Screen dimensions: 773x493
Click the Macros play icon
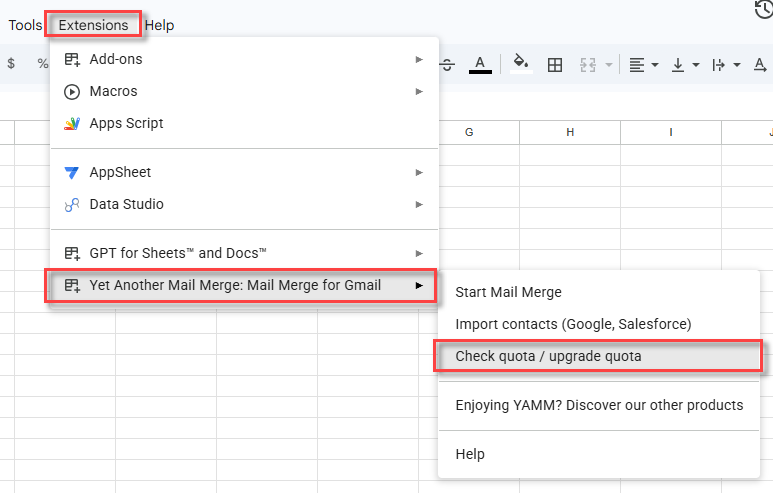click(72, 92)
